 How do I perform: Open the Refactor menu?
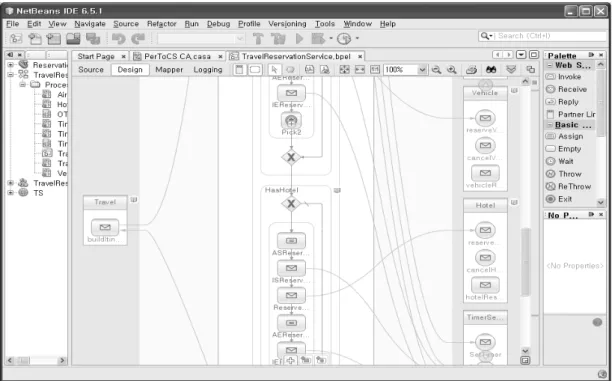pos(162,24)
